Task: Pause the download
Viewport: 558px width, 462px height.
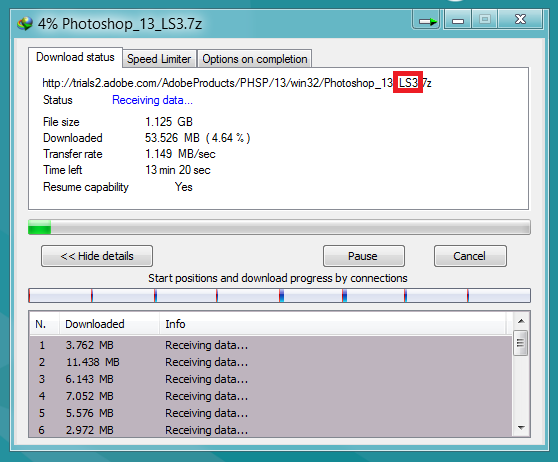Action: tap(364, 256)
